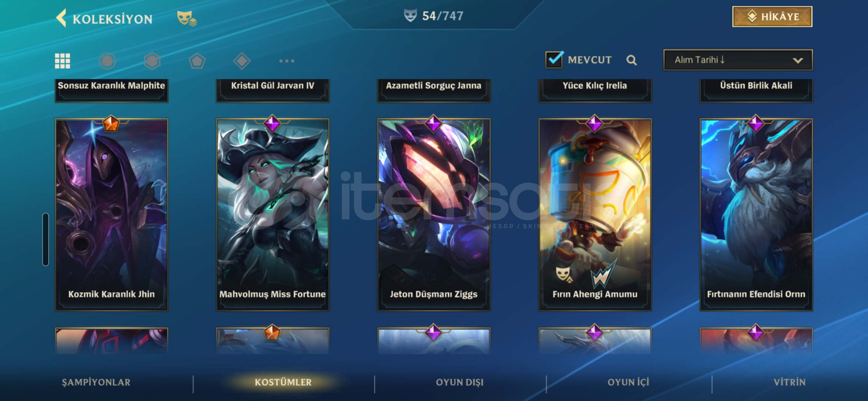This screenshot has height=401, width=868.
Task: Uncheck the Mevcut checkbox
Action: click(555, 59)
